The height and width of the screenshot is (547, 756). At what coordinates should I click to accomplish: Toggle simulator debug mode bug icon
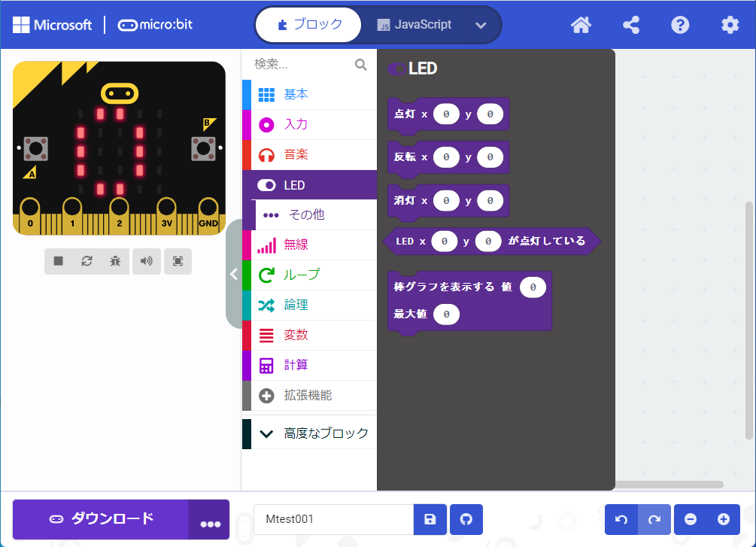tap(114, 261)
